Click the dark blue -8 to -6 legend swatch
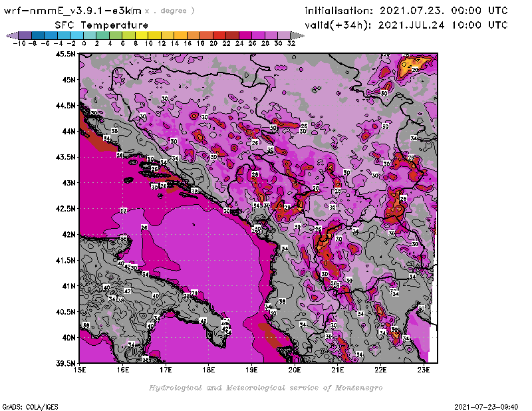532x411 pixels. (38, 35)
